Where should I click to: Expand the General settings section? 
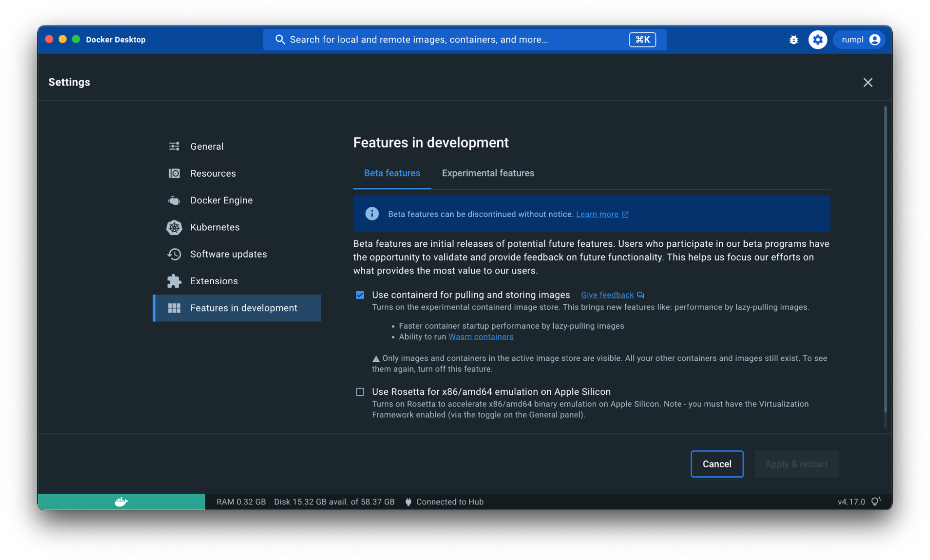tap(207, 146)
